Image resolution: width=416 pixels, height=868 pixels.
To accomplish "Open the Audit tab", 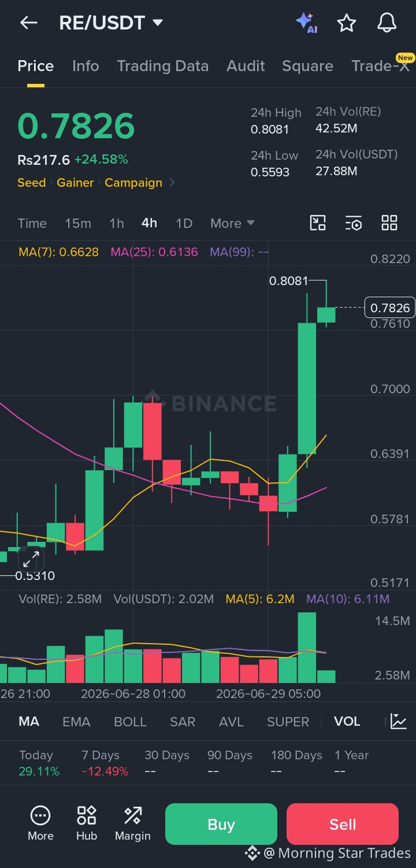I will click(x=246, y=66).
